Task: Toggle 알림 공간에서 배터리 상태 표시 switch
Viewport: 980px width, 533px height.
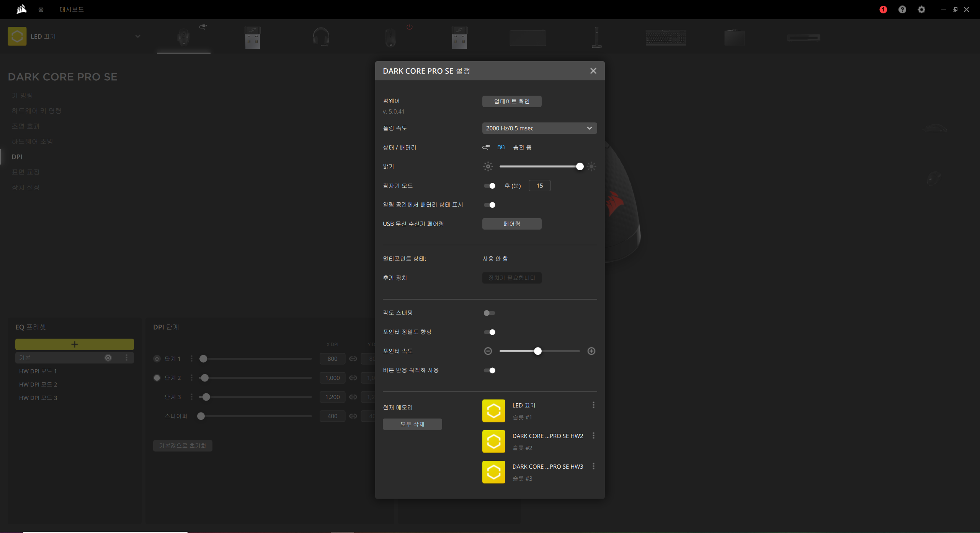Action: pos(490,205)
